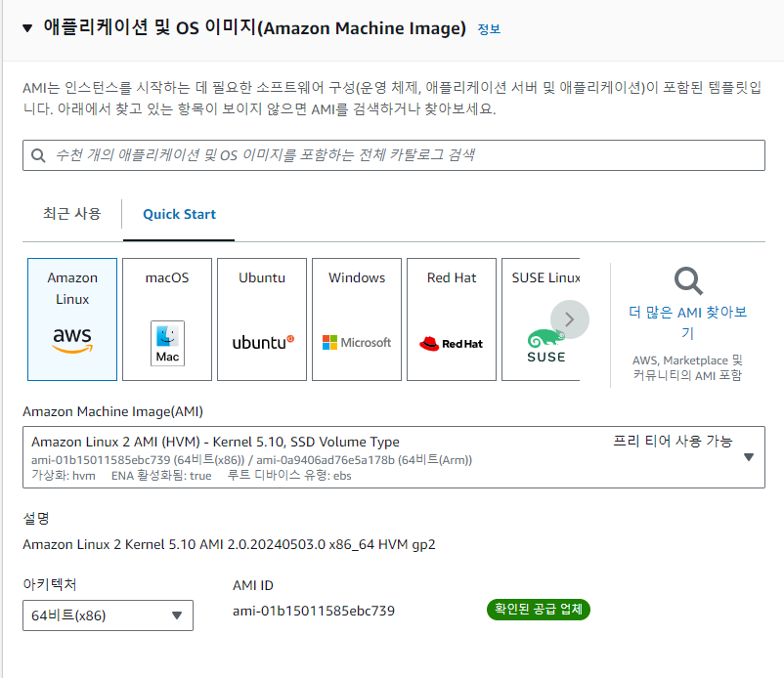Click the 설명 label

click(36, 519)
